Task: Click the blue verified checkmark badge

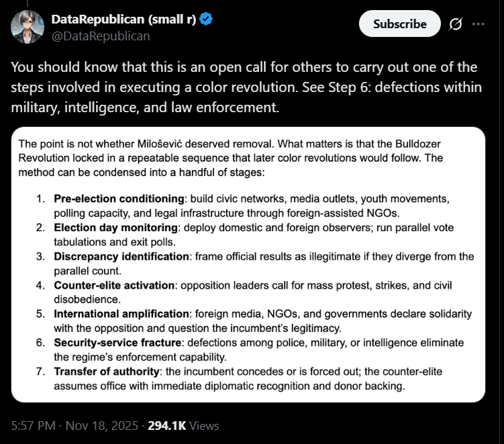Action: tap(207, 19)
